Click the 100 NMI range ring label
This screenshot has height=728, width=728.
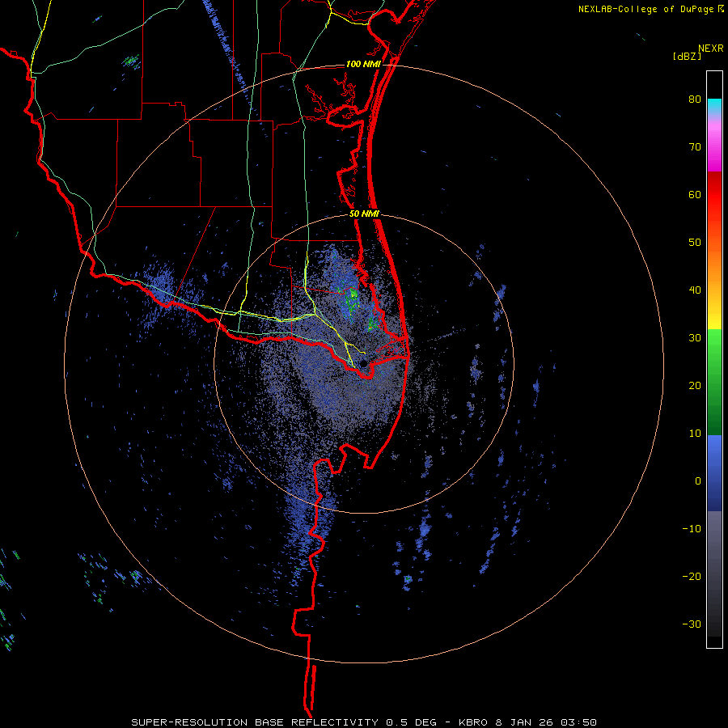click(x=363, y=64)
